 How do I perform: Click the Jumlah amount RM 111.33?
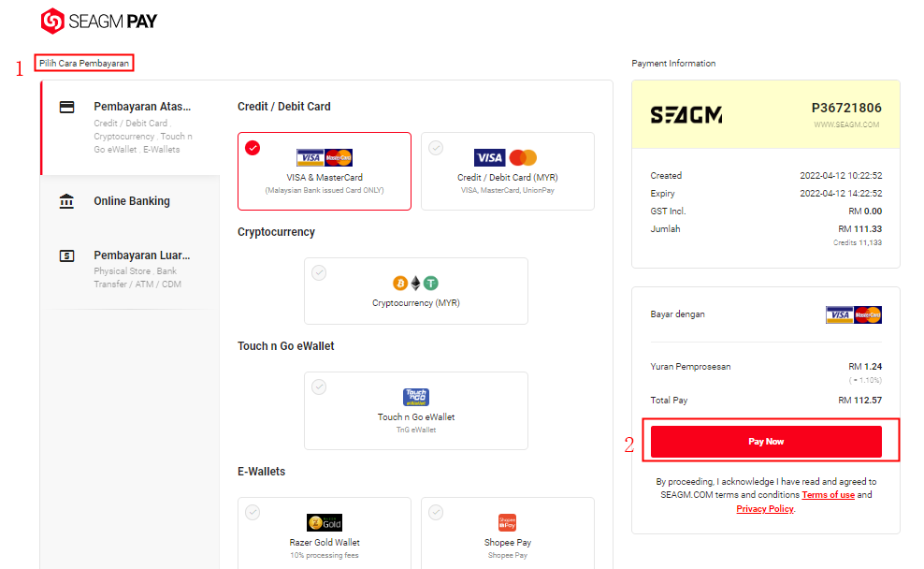859,228
